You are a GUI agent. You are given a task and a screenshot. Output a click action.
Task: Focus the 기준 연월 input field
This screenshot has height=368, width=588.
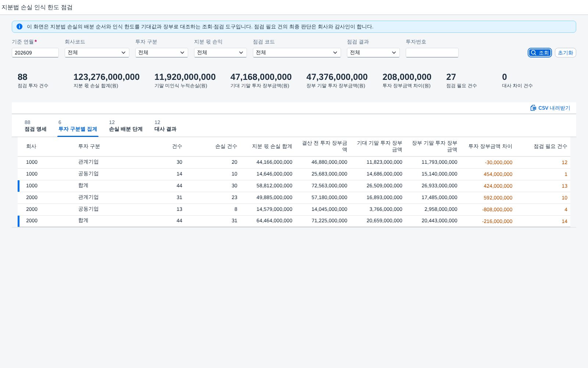click(x=35, y=53)
